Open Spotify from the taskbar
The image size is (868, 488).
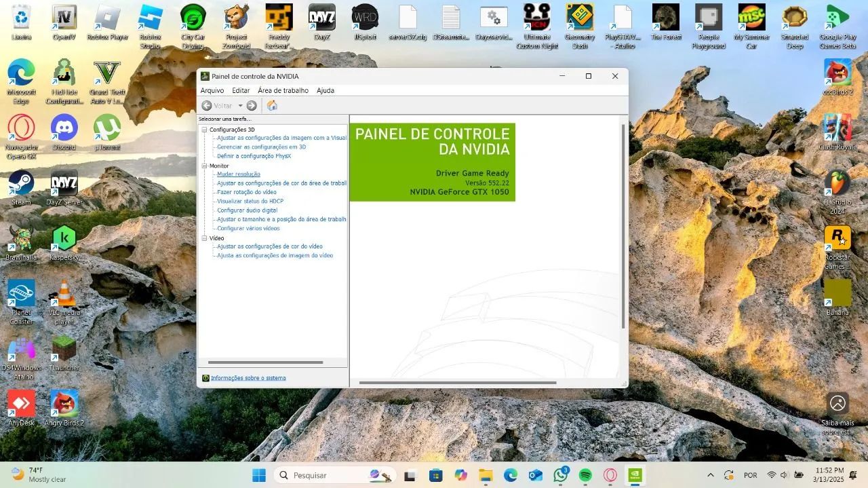point(585,475)
